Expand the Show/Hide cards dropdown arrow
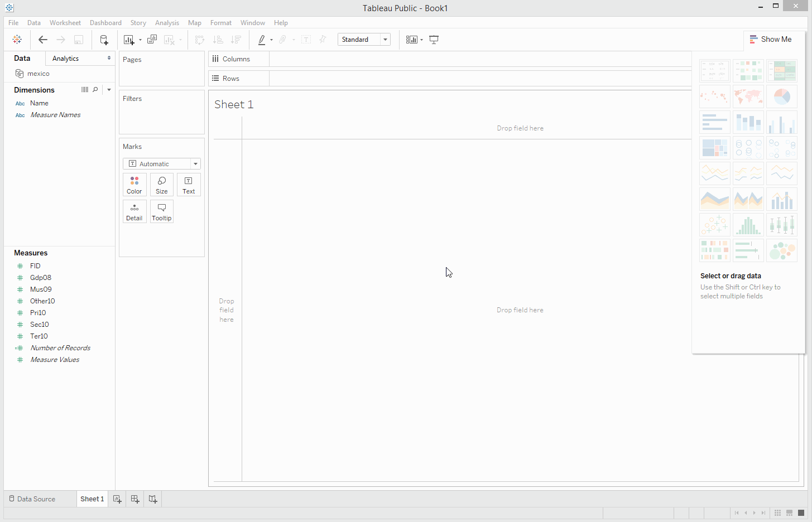This screenshot has height=522, width=812. [421, 40]
